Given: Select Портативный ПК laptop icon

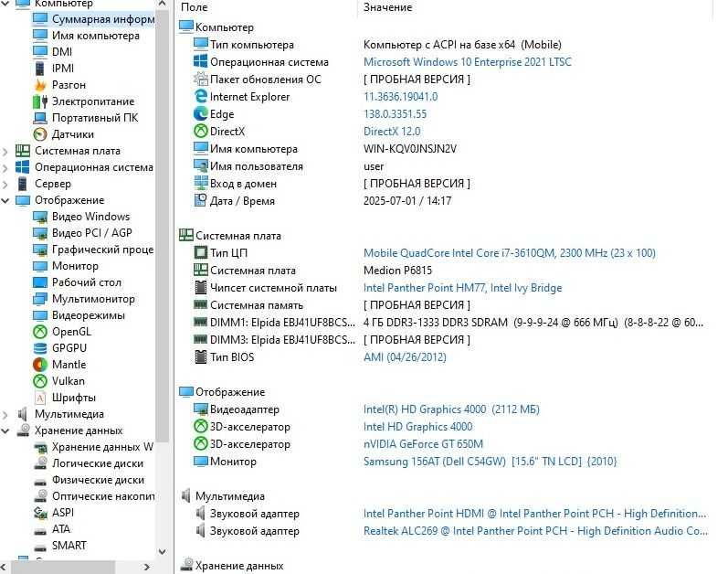Looking at the screenshot, I should tap(40, 118).
